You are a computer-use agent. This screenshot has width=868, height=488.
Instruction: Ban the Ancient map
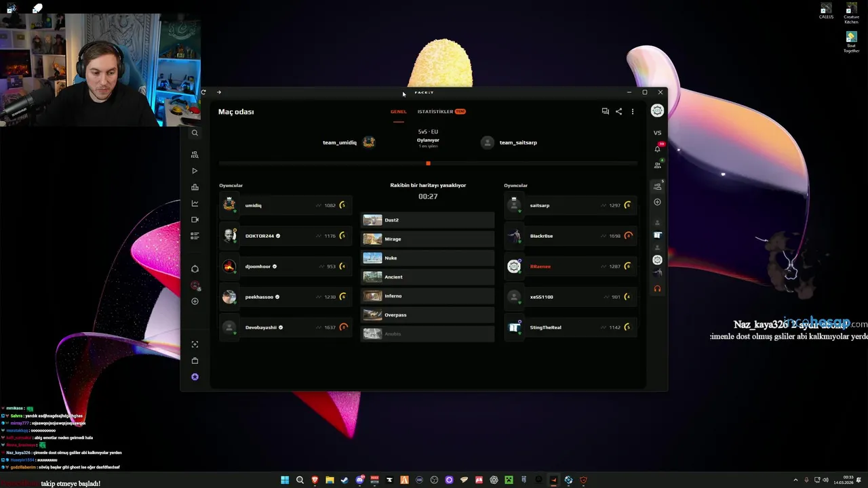pos(428,277)
